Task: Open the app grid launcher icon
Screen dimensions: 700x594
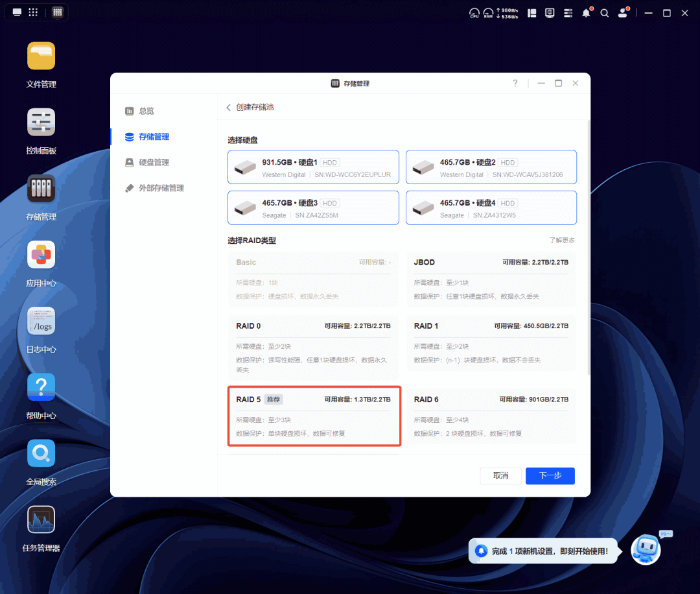Action: pos(33,12)
